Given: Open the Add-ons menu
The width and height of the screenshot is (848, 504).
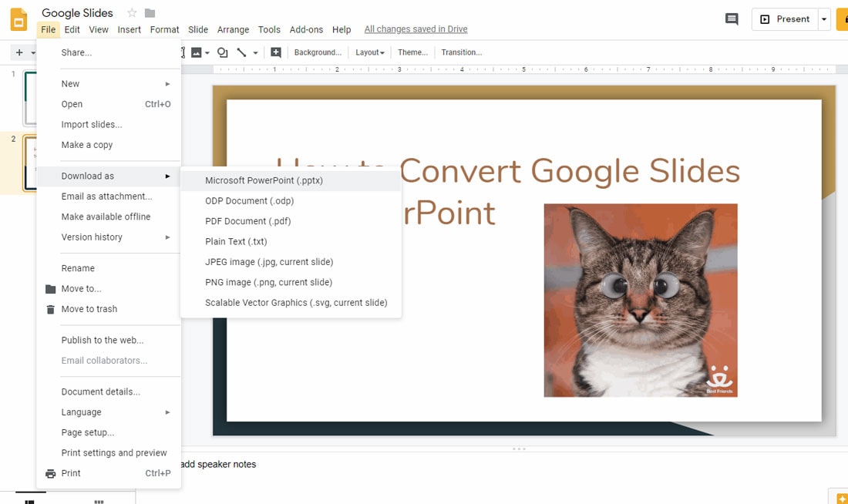Looking at the screenshot, I should [306, 29].
